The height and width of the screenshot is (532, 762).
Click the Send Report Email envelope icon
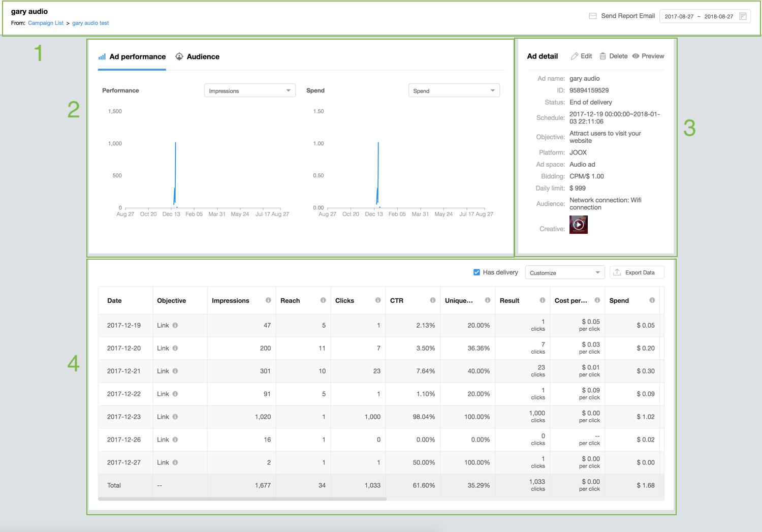pos(592,16)
